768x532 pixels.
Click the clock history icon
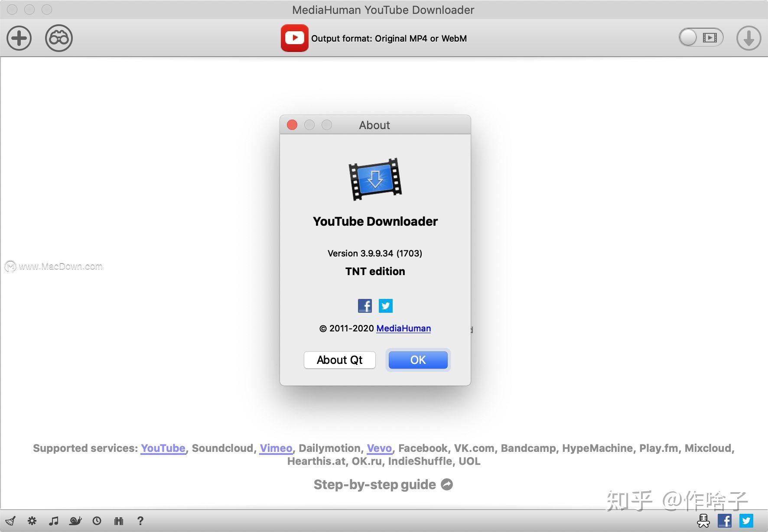tap(97, 521)
